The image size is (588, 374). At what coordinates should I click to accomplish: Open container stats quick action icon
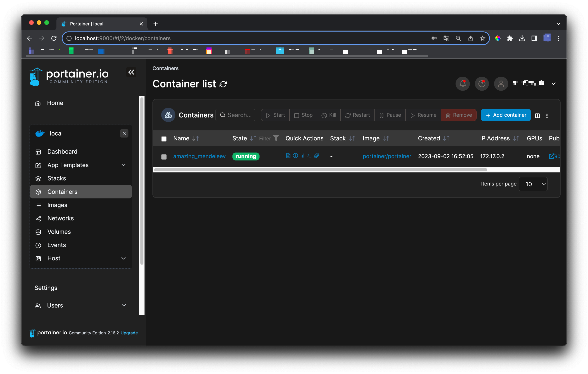(302, 156)
